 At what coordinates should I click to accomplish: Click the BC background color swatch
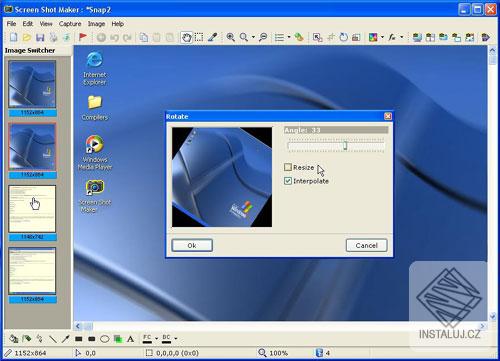[x=166, y=339]
